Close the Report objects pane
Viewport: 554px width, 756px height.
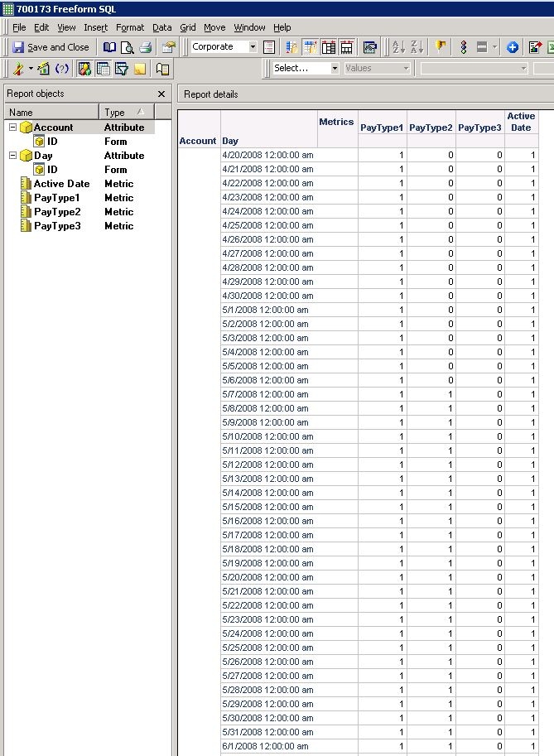[x=161, y=94]
